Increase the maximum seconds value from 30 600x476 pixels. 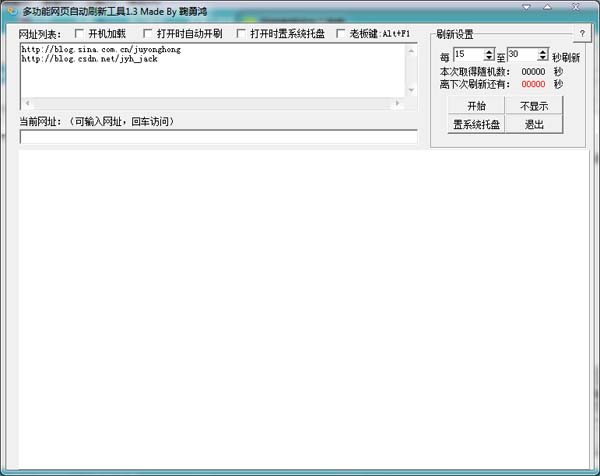(543, 52)
